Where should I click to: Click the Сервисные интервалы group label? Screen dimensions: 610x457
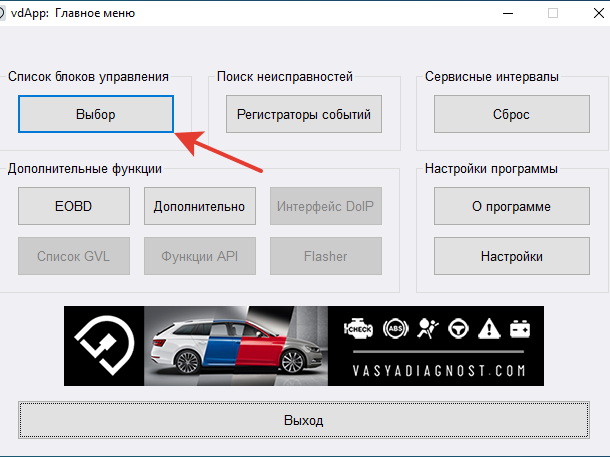[x=492, y=77]
